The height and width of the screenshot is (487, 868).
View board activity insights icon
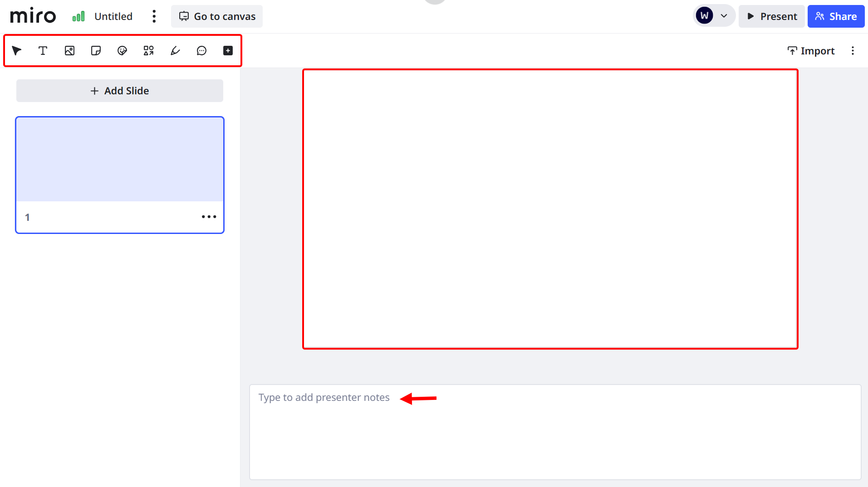click(x=78, y=16)
